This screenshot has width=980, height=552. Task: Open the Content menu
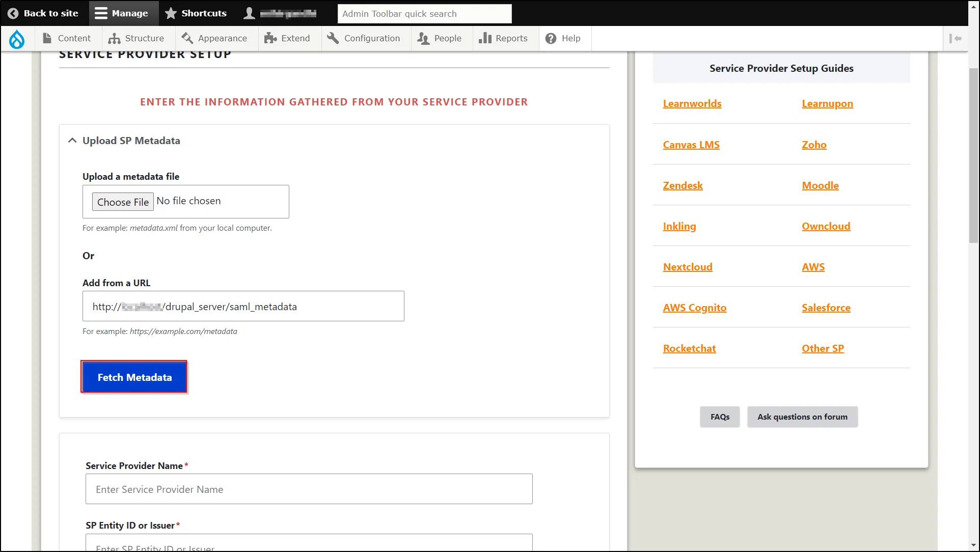point(74,38)
